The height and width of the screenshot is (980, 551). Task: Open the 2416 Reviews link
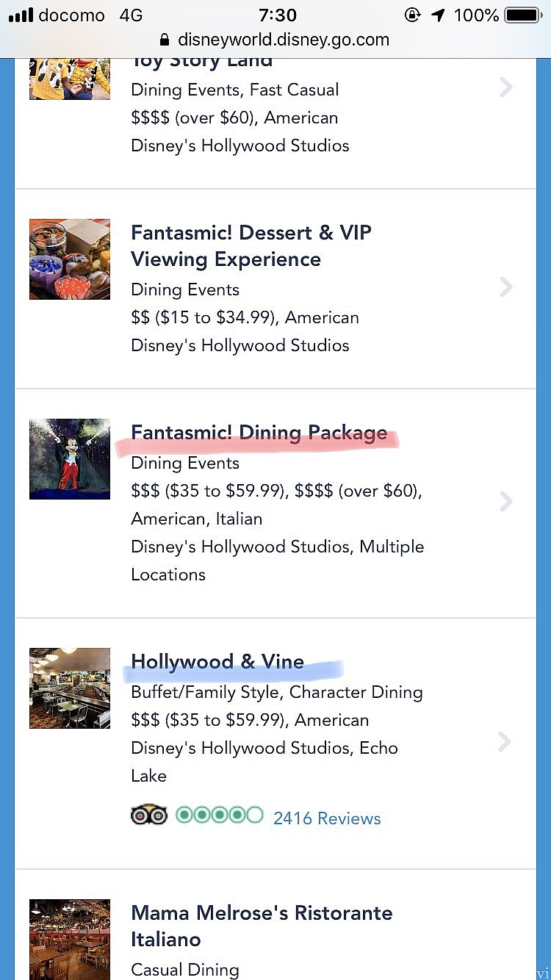tap(327, 818)
